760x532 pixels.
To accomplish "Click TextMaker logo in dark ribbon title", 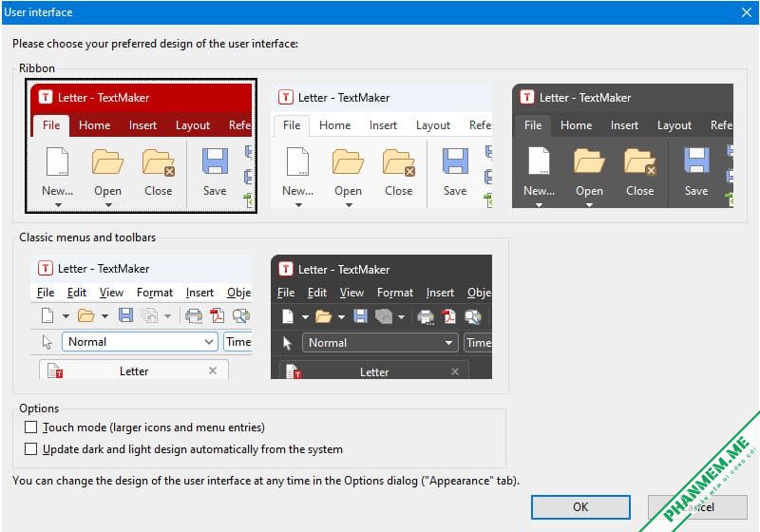I will pos(527,97).
